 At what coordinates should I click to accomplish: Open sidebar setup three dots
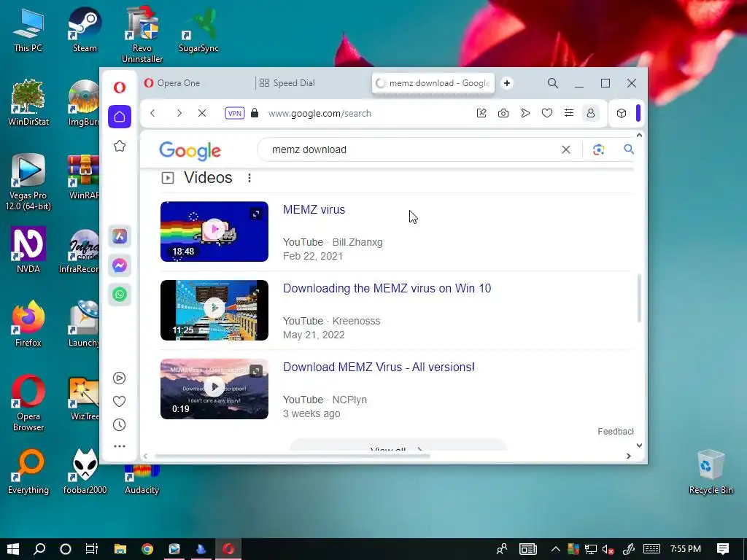(120, 446)
